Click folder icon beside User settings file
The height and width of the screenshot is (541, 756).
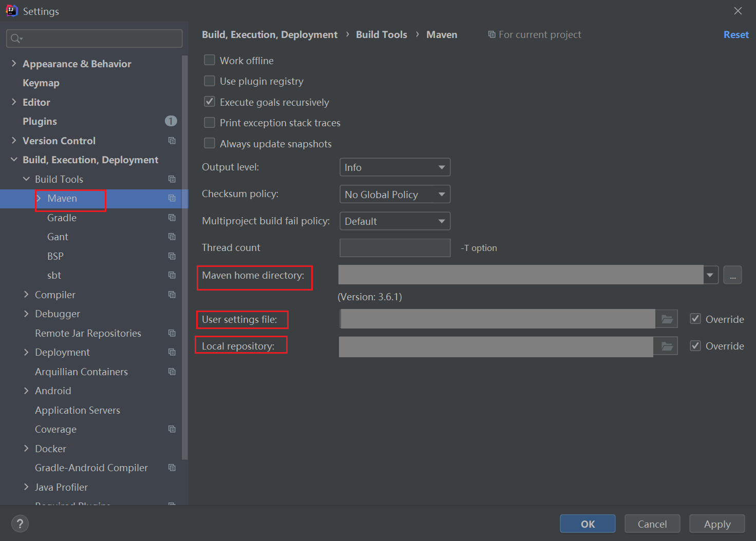[667, 319]
